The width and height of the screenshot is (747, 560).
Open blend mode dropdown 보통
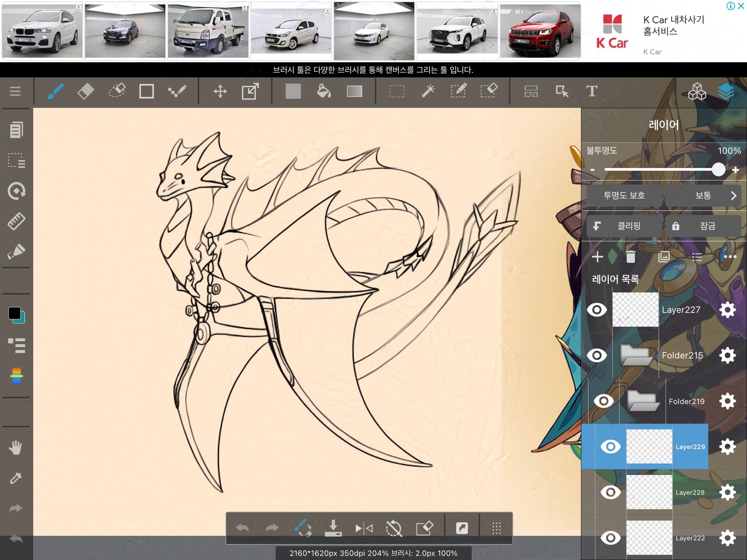tap(703, 196)
